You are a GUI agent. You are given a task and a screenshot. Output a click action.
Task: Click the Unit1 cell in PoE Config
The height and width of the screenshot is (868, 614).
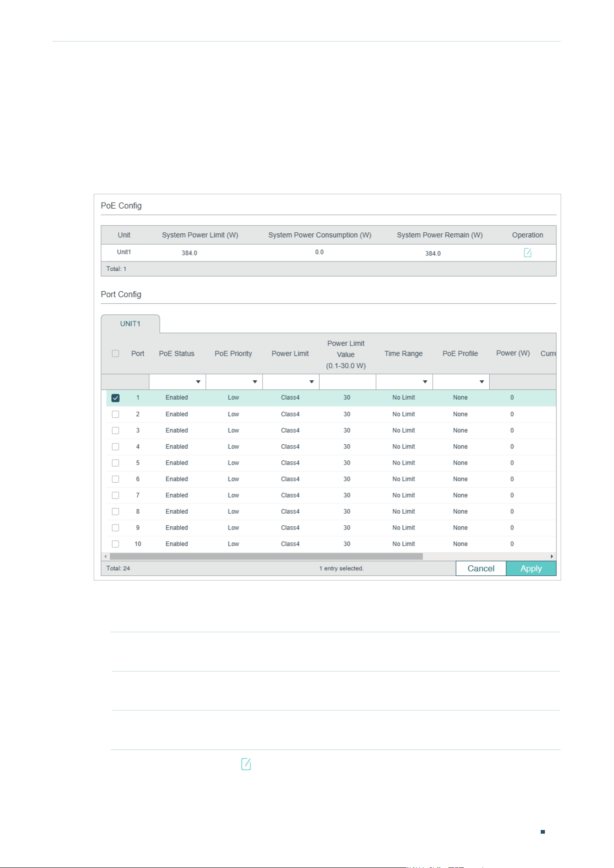124,252
